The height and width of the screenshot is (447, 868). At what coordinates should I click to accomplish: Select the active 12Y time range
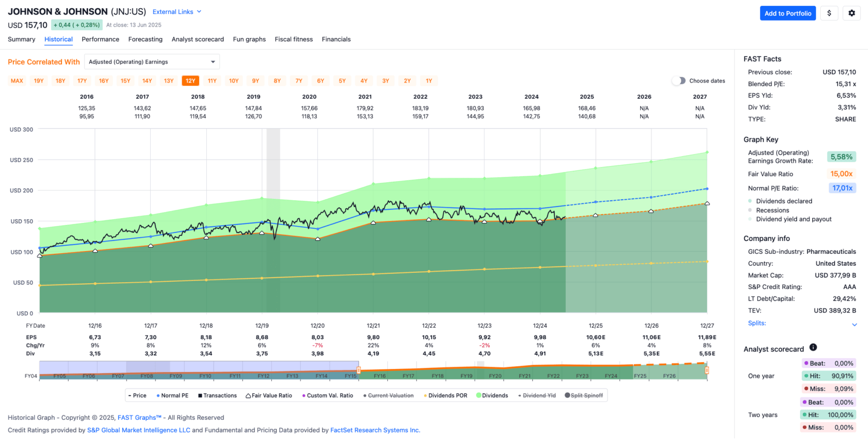(x=190, y=81)
